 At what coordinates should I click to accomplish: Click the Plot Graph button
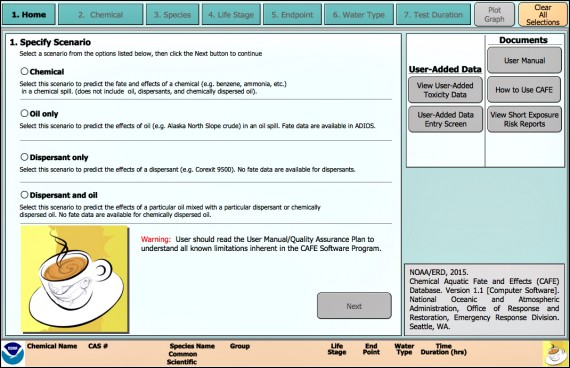pos(494,15)
